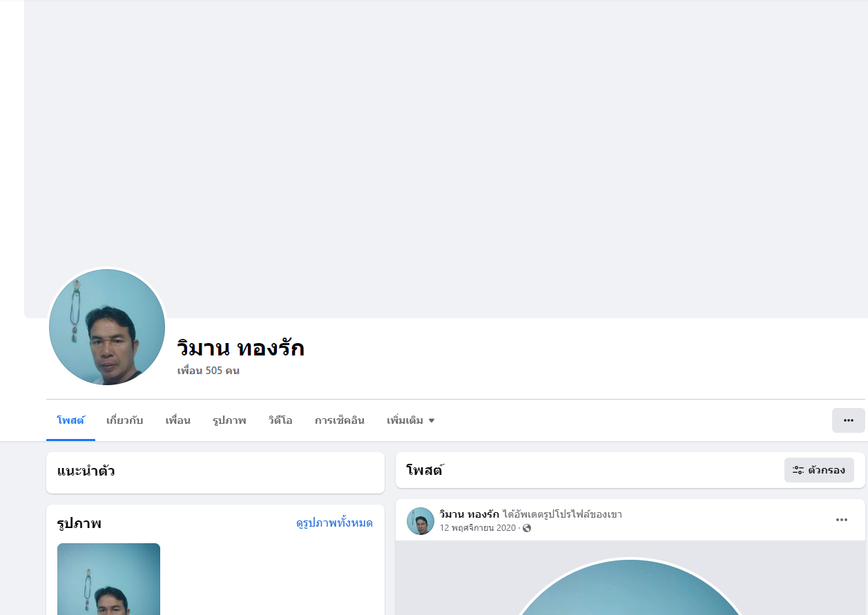Screen dimensions: 868x615
Task: Open the large circular profile picture
Action: [x=107, y=327]
